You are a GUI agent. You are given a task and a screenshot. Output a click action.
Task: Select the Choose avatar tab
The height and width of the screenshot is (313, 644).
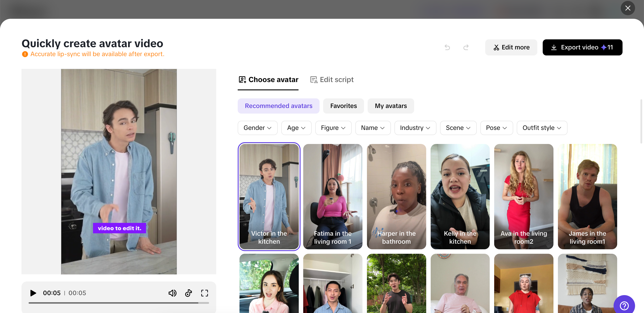click(x=268, y=80)
